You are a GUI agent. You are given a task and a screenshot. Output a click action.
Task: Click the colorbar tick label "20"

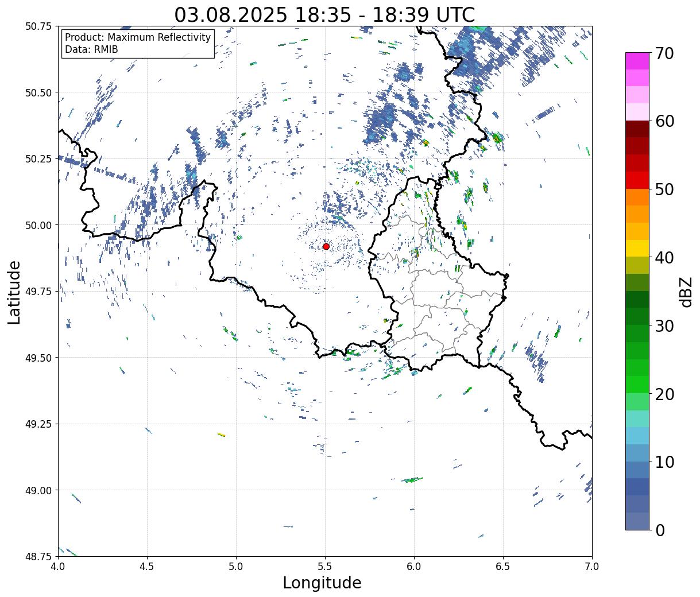(664, 394)
